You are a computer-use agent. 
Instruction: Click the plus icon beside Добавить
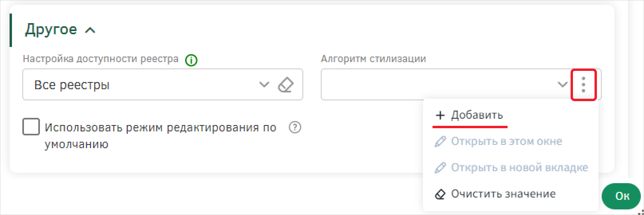pyautogui.click(x=440, y=115)
